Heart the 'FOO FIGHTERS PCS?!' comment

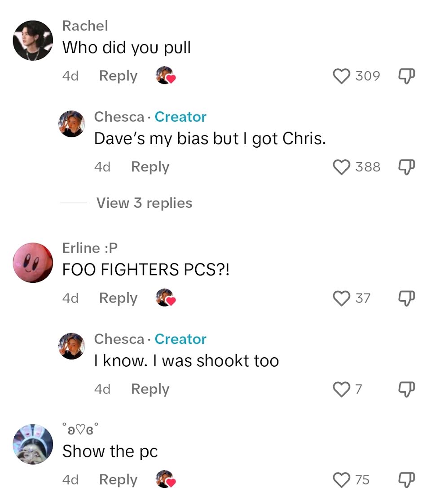tap(341, 298)
